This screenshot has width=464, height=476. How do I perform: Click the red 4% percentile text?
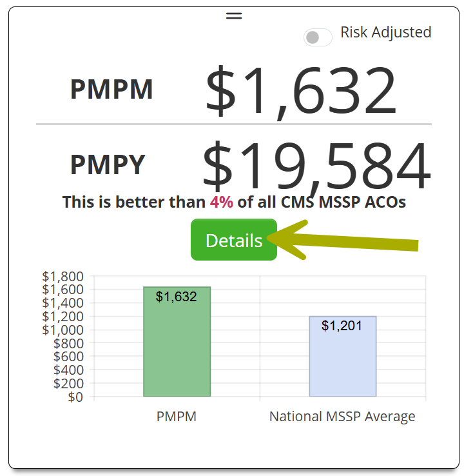(222, 202)
